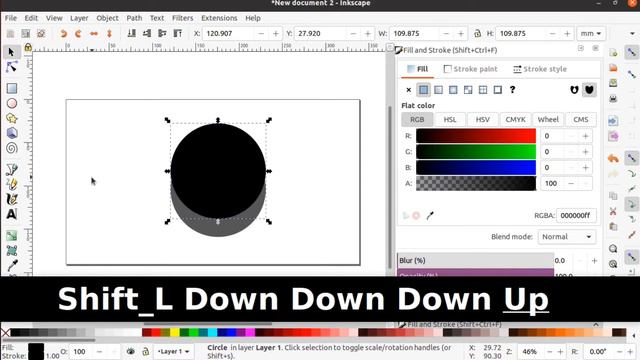Switch color mode to CMYK

point(516,120)
